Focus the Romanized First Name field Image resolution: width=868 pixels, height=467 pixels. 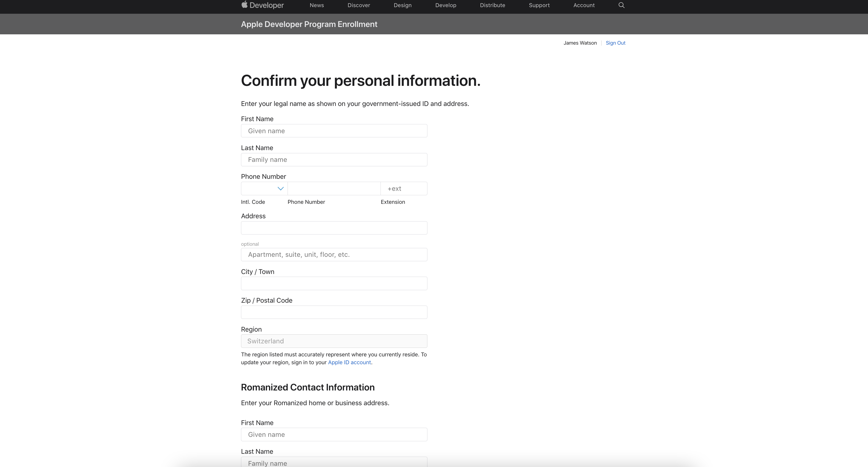pyautogui.click(x=334, y=434)
